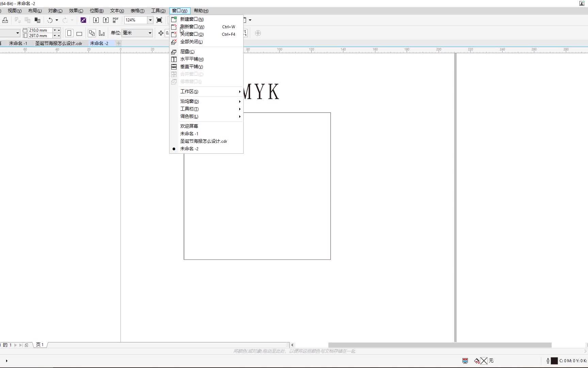Click the Undo arrow icon
This screenshot has height=368, width=588.
pos(50,20)
